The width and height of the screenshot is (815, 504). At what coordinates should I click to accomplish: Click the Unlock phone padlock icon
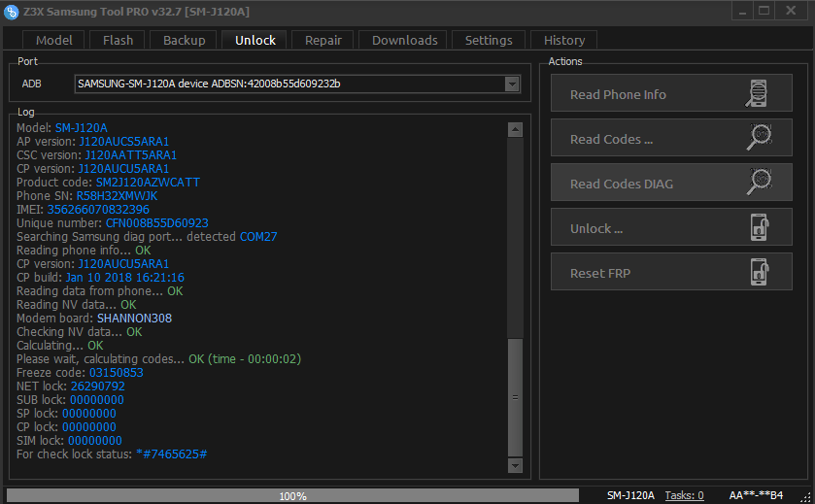(760, 227)
